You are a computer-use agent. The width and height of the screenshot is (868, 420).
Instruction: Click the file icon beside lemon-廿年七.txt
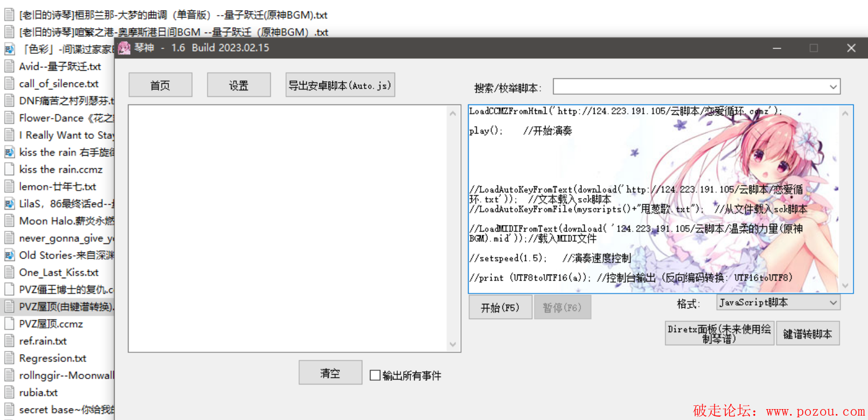(x=9, y=187)
